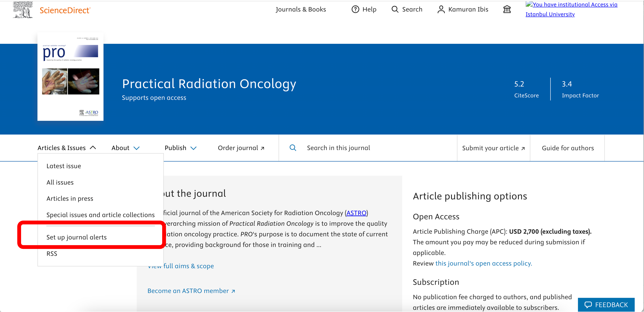Click the Help question mark icon
This screenshot has height=312, width=644.
(x=355, y=9)
